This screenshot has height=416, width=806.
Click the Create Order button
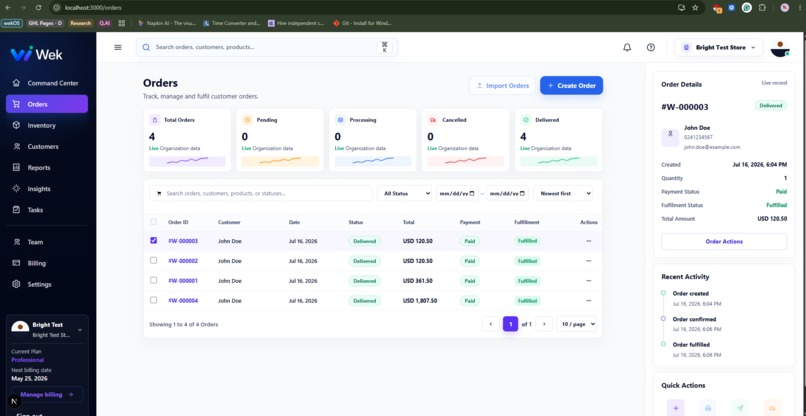571,85
